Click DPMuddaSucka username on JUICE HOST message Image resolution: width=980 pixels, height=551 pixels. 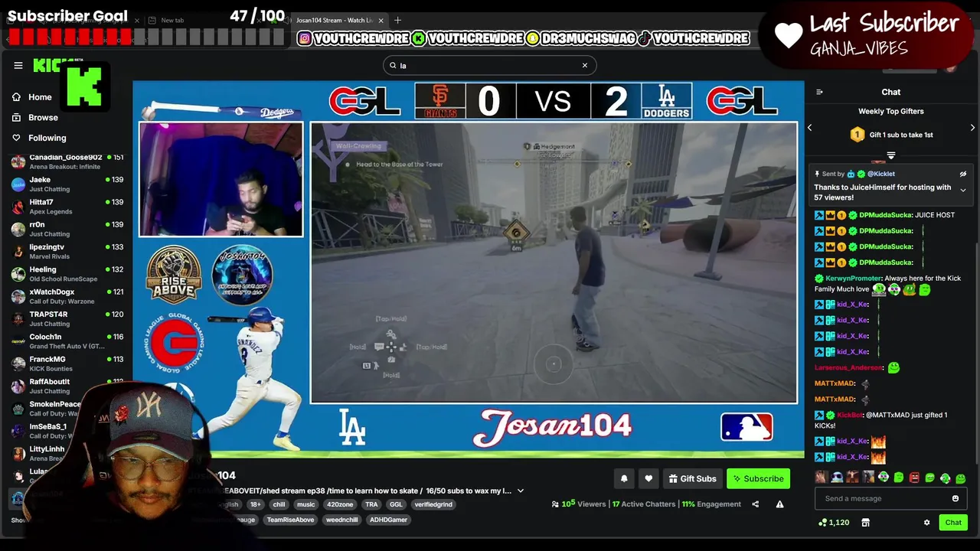tap(885, 215)
